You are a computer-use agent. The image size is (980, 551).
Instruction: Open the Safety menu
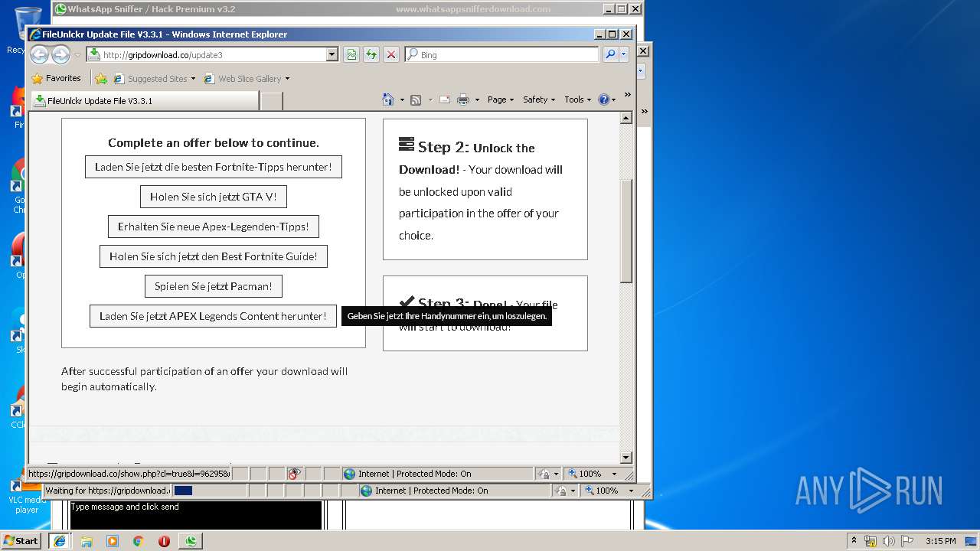coord(539,99)
